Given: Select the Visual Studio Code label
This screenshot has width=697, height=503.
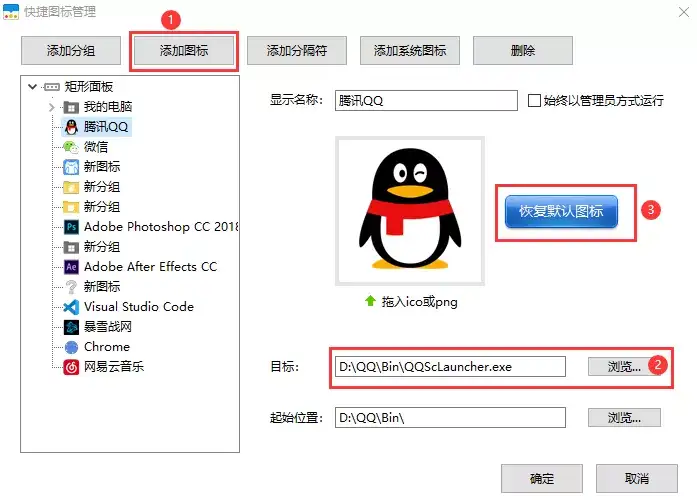Looking at the screenshot, I should [139, 307].
